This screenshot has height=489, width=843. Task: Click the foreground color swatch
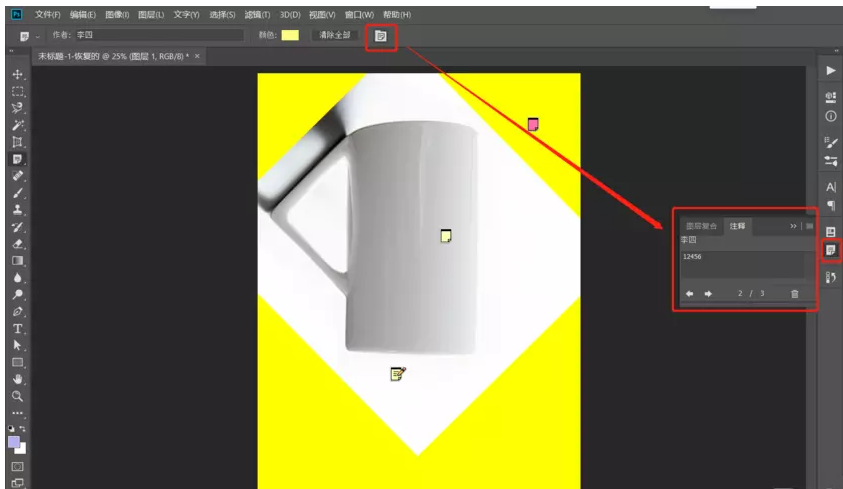(x=14, y=442)
